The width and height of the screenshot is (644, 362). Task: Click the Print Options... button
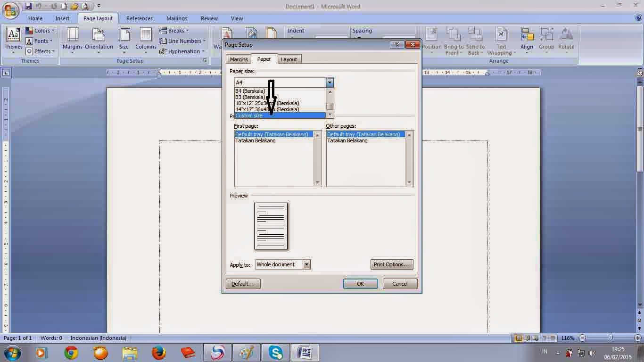click(391, 264)
